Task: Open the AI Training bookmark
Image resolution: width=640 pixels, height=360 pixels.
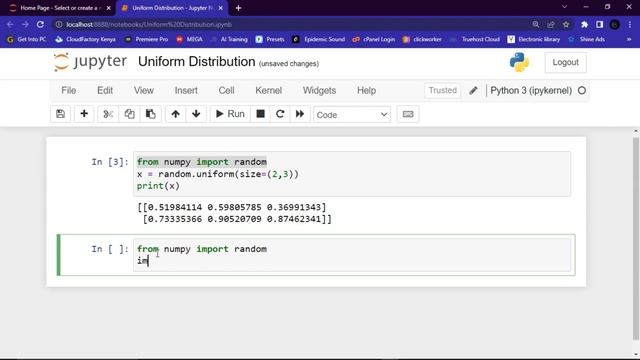Action: [229, 39]
